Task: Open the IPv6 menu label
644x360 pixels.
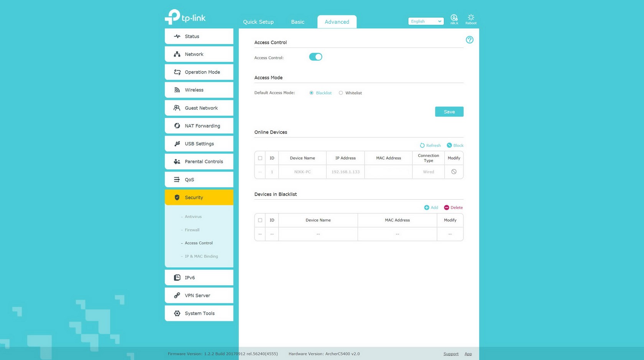Action: coord(190,278)
